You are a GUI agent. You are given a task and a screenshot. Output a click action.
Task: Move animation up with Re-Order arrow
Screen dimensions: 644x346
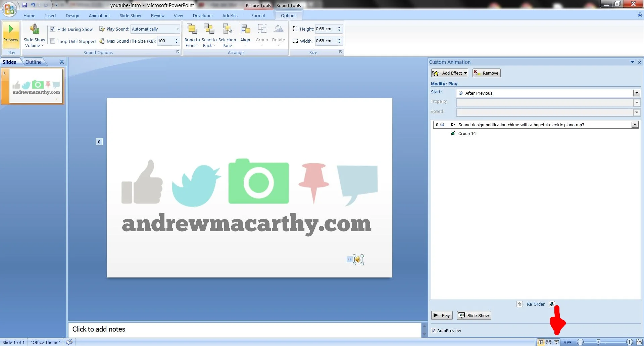(x=519, y=304)
